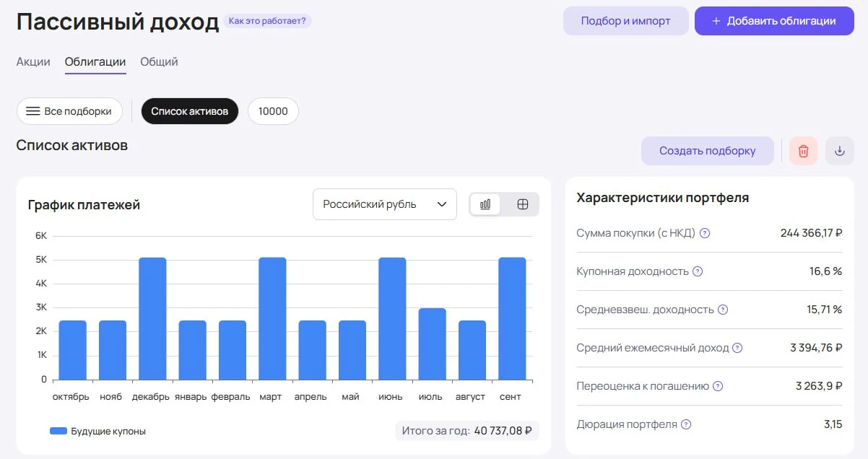Open the Общий tab
This screenshot has width=868, height=459.
click(159, 61)
